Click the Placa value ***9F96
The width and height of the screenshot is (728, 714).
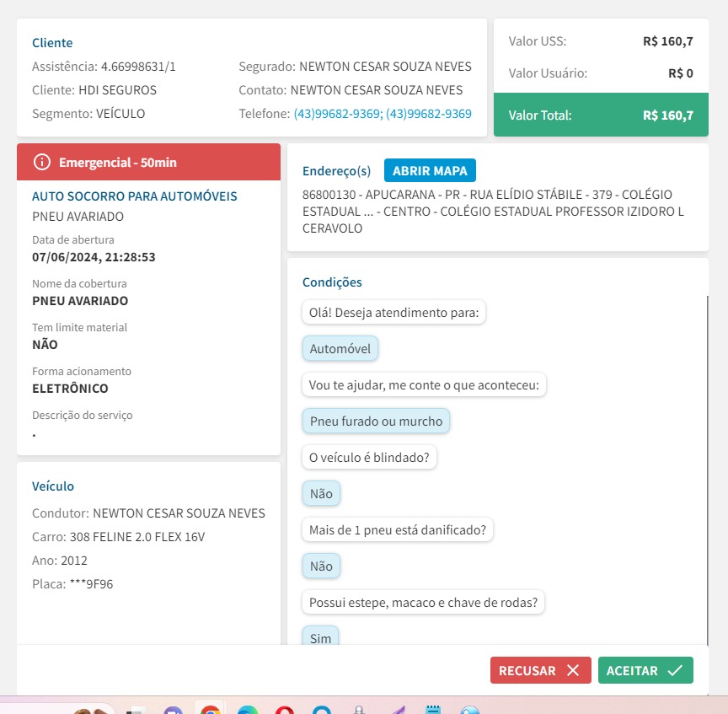click(x=92, y=584)
